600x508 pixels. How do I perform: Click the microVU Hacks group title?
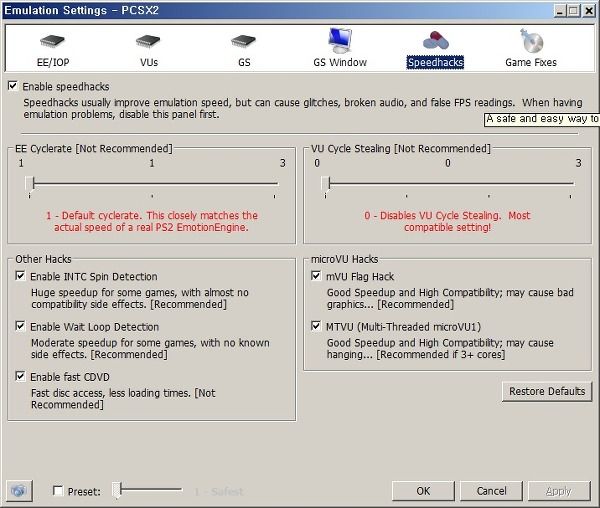coord(344,259)
